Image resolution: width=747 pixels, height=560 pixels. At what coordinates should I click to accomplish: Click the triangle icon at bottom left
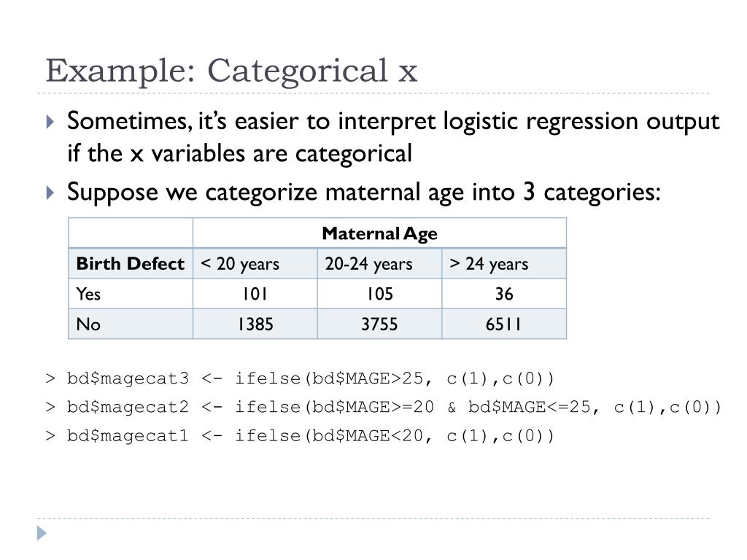coord(42,533)
